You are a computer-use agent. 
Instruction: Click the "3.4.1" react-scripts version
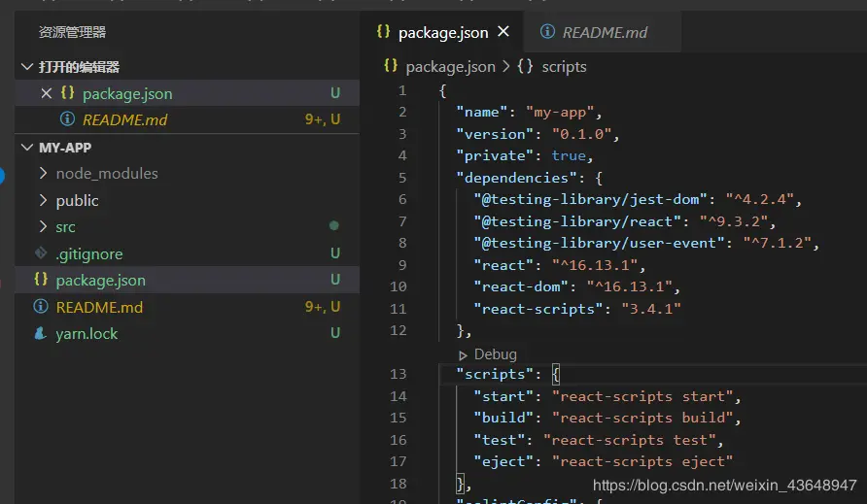click(x=651, y=309)
